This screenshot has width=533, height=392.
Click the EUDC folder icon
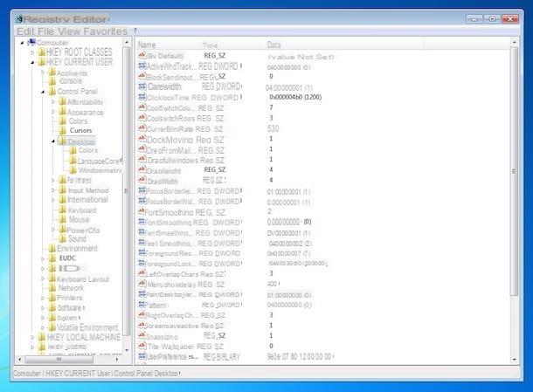pyautogui.click(x=52, y=258)
